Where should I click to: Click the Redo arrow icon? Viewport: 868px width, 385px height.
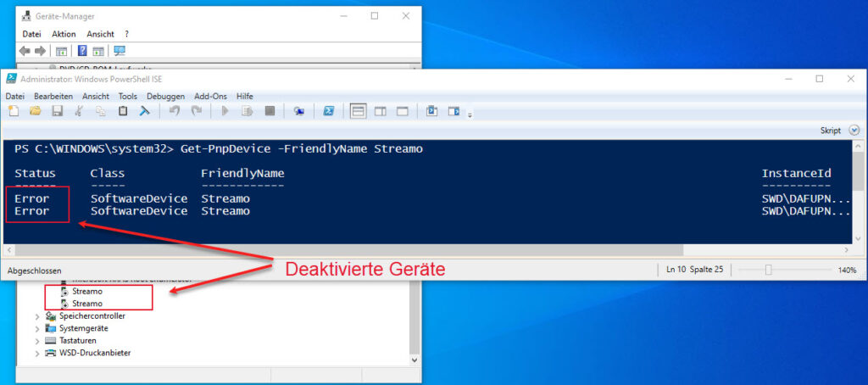(x=196, y=111)
